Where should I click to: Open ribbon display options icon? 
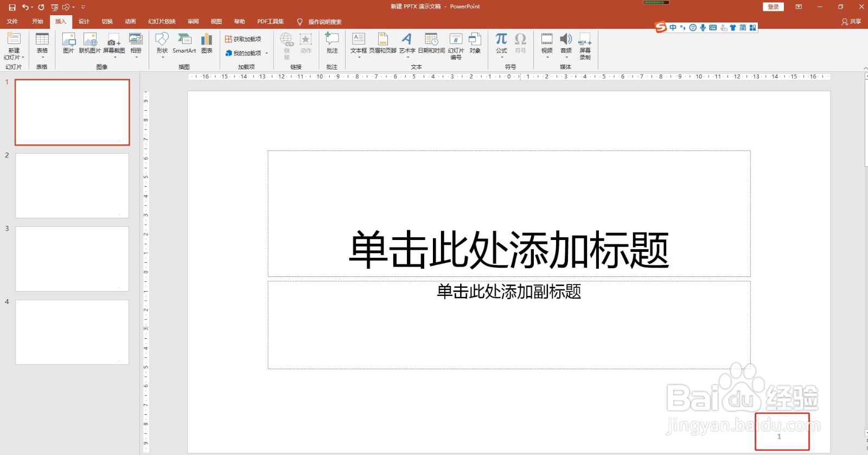[x=799, y=7]
